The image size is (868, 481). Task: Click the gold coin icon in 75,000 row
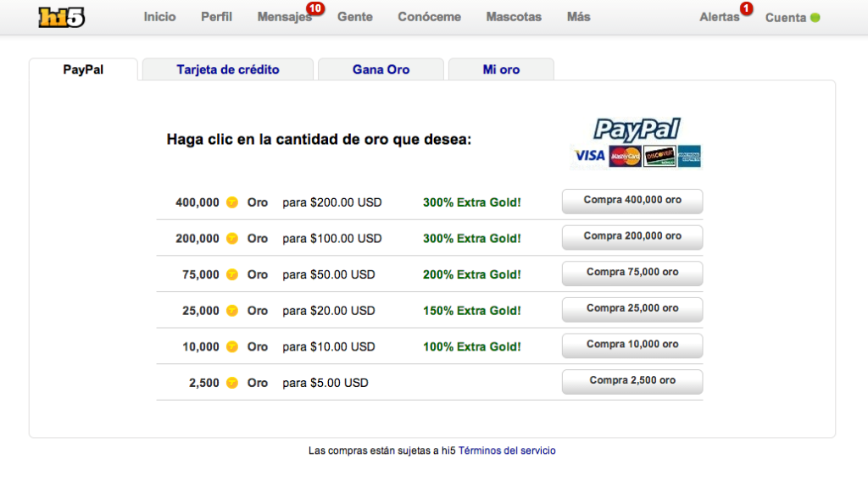click(232, 274)
